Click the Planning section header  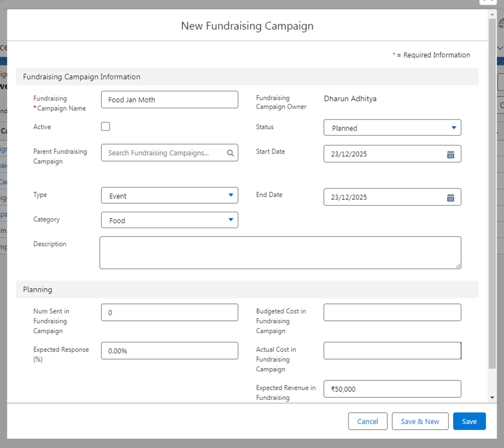click(x=247, y=290)
